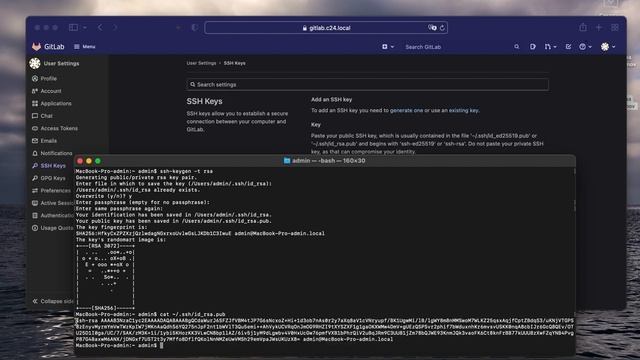Select SSH Keys in the sidebar
Image resolution: width=640 pixels, height=360 pixels.
(49, 166)
